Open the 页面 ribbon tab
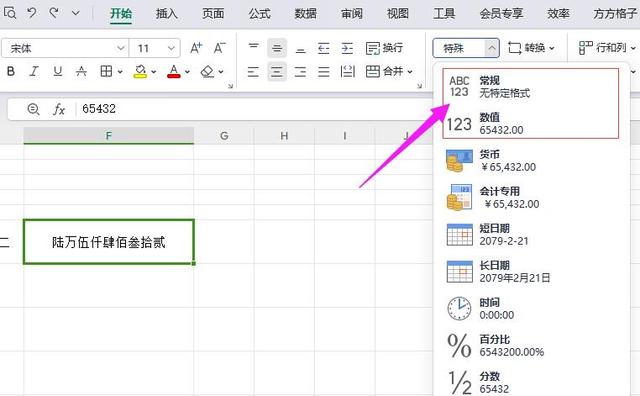The width and height of the screenshot is (640, 396). (x=213, y=14)
